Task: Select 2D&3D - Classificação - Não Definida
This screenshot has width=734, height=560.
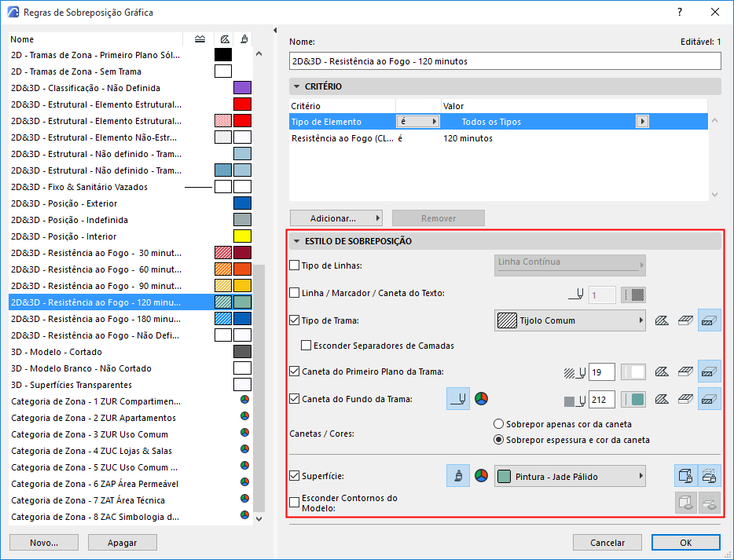Action: tap(130, 88)
